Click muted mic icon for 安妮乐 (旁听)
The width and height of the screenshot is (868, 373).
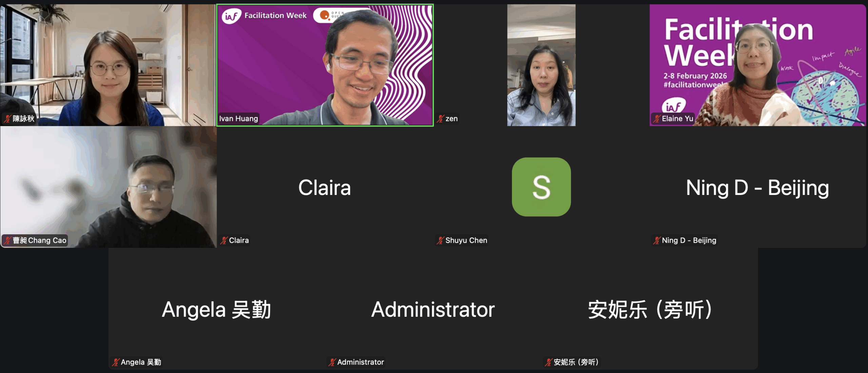[x=548, y=362]
